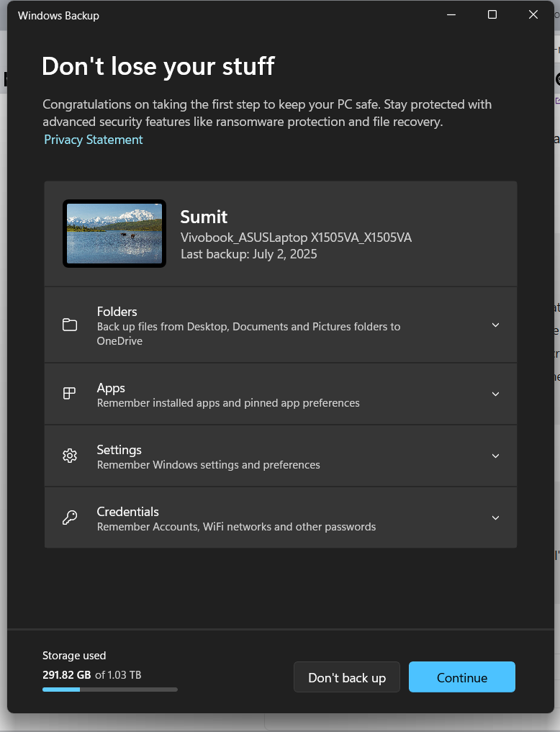The image size is (560, 732).
Task: Expand the Settings section chevron
Action: [x=496, y=456]
